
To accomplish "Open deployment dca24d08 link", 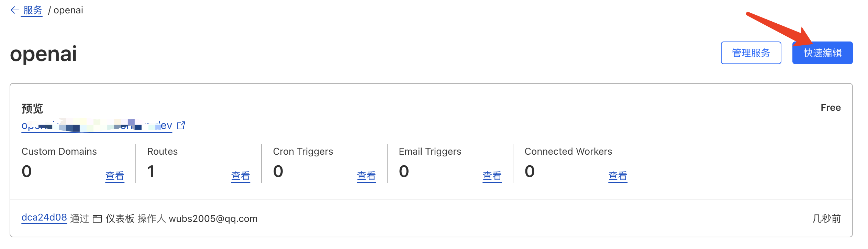I will 44,217.
